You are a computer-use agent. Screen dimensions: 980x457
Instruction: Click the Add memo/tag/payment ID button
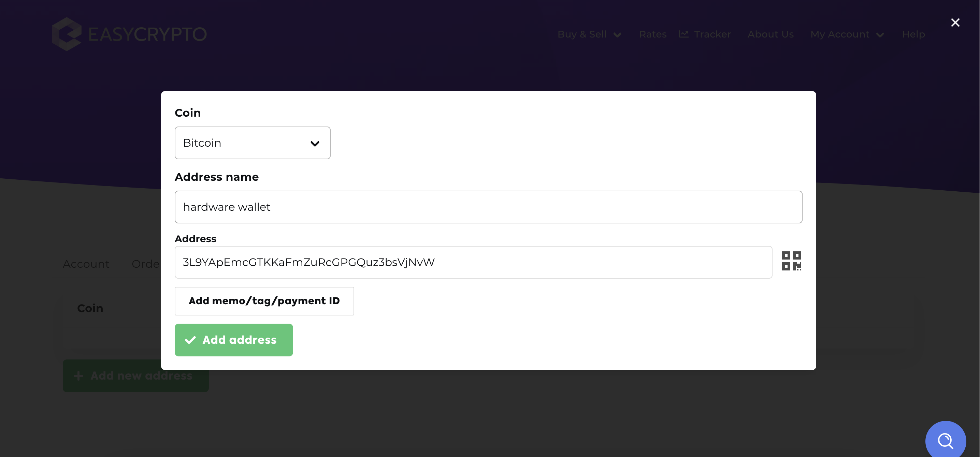point(264,301)
